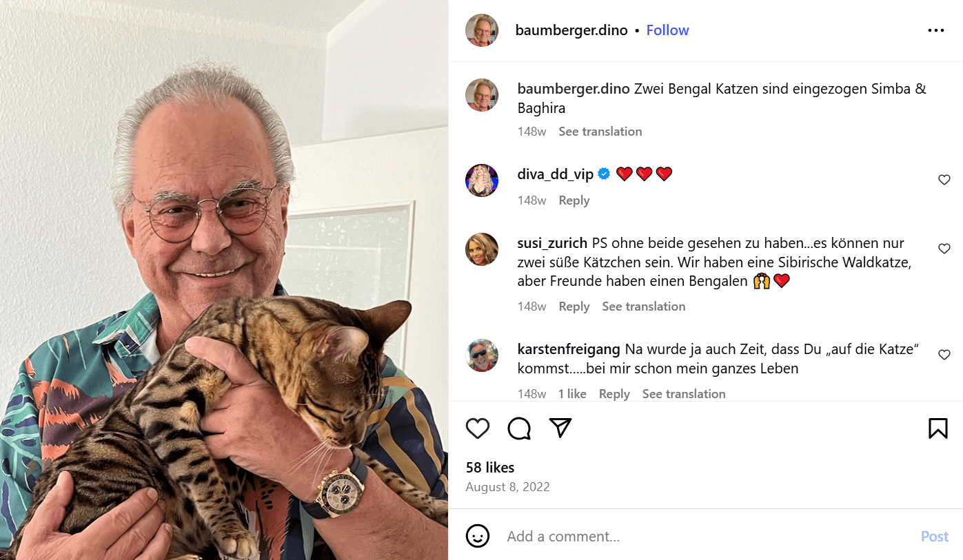963x560 pixels.
Task: Reply to diva_dd_vip's comment
Action: 574,200
